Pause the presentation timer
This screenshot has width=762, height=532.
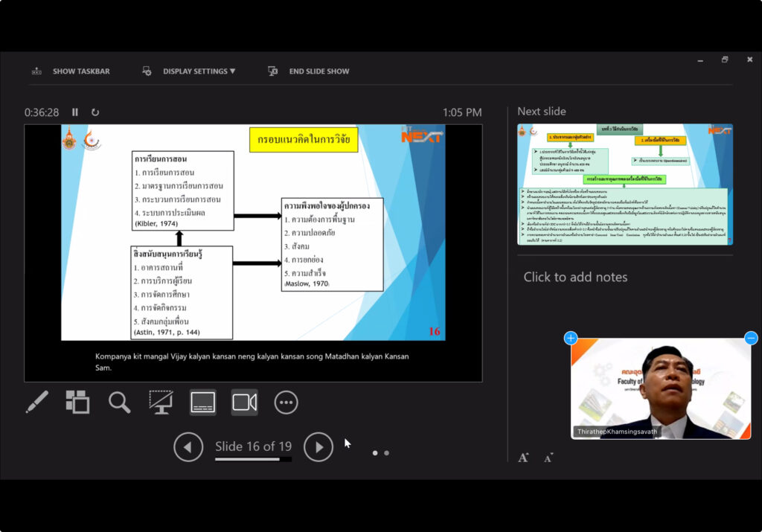click(75, 112)
